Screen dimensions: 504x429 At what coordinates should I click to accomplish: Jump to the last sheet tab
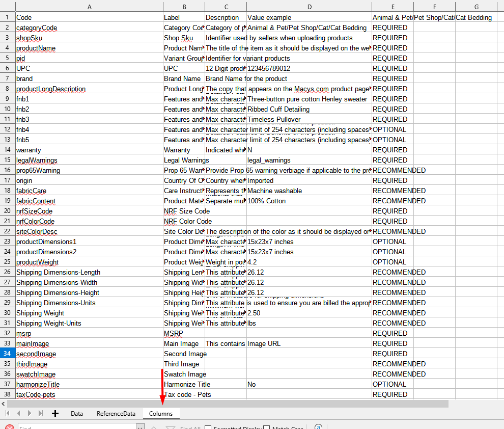pyautogui.click(x=41, y=413)
